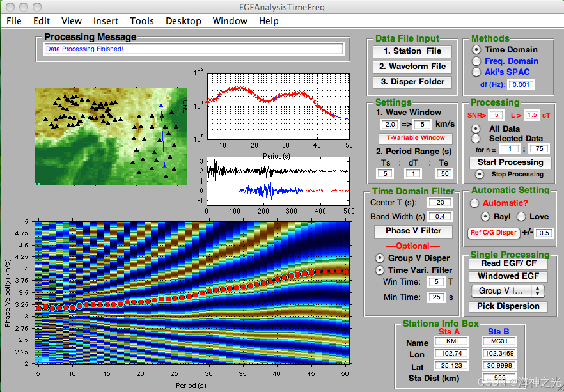Select the Freq. Domain method
Screen dimensions: 564x392
pyautogui.click(x=476, y=61)
